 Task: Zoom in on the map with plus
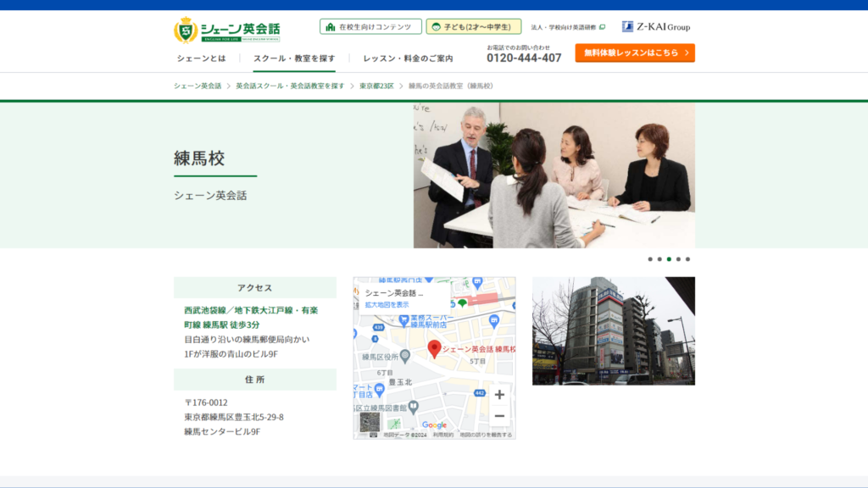point(499,395)
